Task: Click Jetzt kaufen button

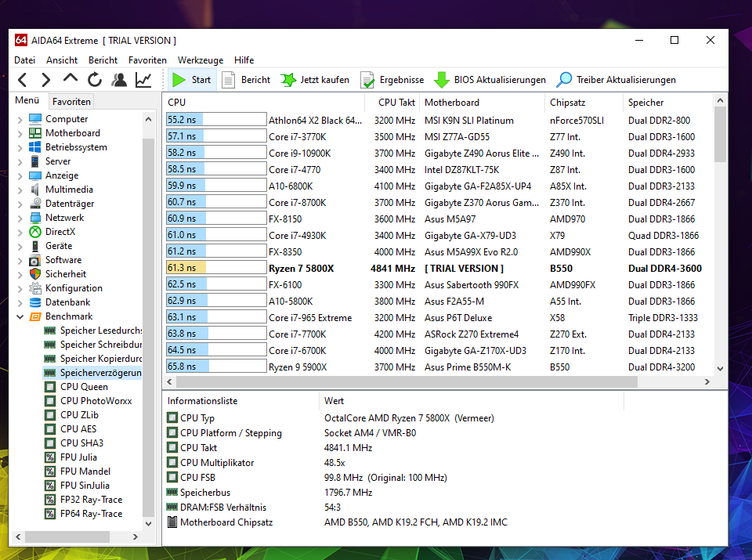Action: coord(315,80)
